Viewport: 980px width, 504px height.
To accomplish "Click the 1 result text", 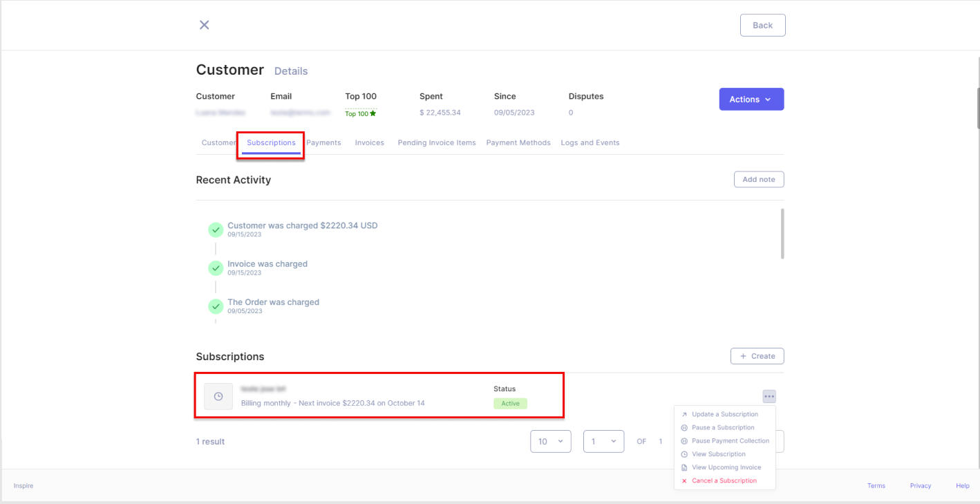I will (210, 442).
